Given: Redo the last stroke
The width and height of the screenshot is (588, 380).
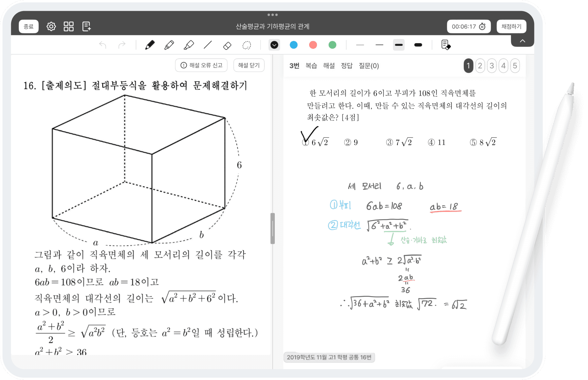Looking at the screenshot, I should 122,45.
